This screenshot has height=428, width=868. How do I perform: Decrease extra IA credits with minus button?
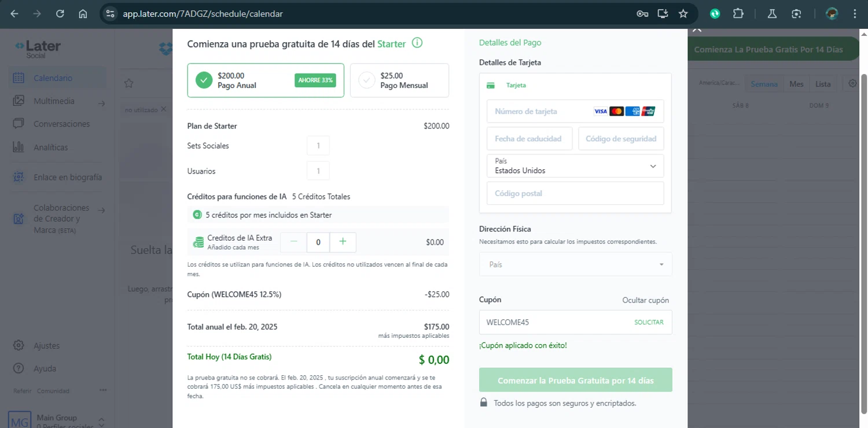pyautogui.click(x=293, y=242)
